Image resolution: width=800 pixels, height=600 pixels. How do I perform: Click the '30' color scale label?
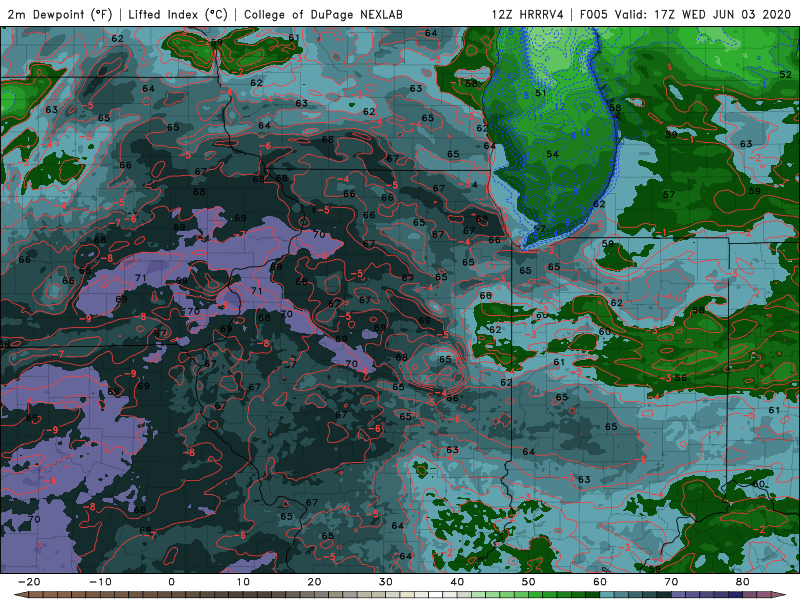pyautogui.click(x=386, y=582)
